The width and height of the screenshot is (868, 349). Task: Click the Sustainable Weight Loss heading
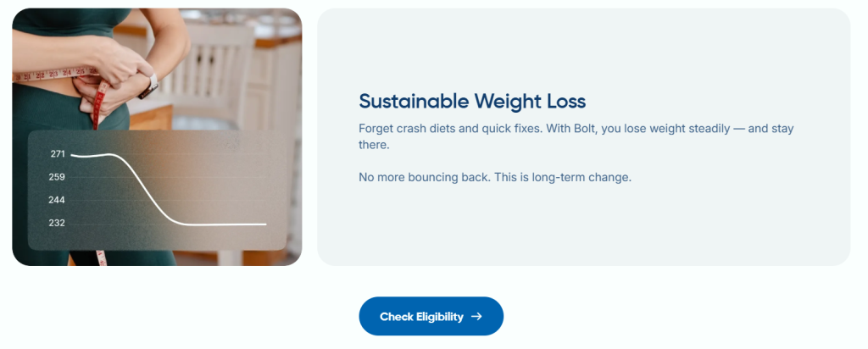pos(472,102)
